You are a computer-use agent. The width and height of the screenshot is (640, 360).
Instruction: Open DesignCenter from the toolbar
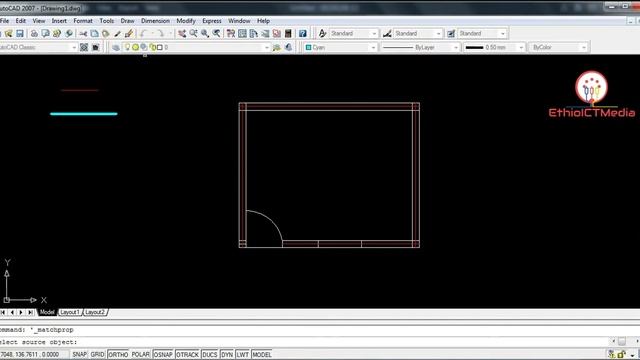pyautogui.click(x=242, y=33)
